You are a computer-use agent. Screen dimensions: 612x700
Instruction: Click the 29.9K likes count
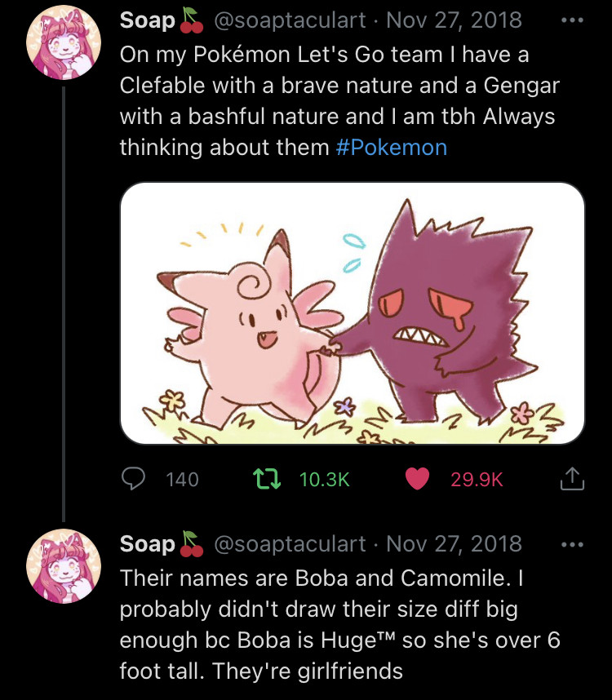(477, 481)
